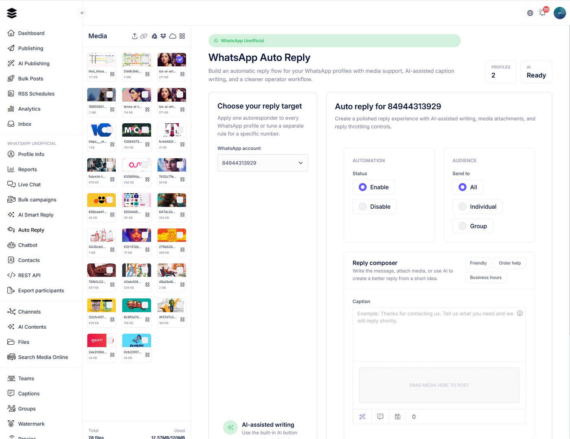570x439 pixels.
Task: Open the WhatsApp account dropdown
Action: (x=262, y=163)
